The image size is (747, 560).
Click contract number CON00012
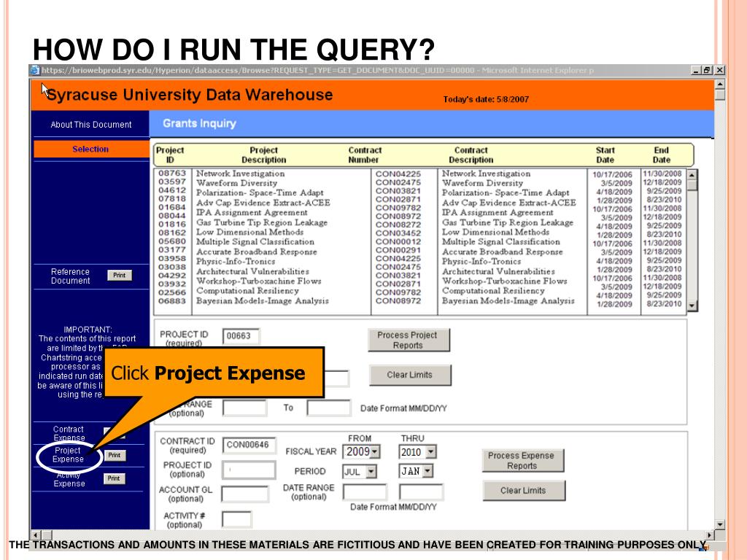[398, 242]
